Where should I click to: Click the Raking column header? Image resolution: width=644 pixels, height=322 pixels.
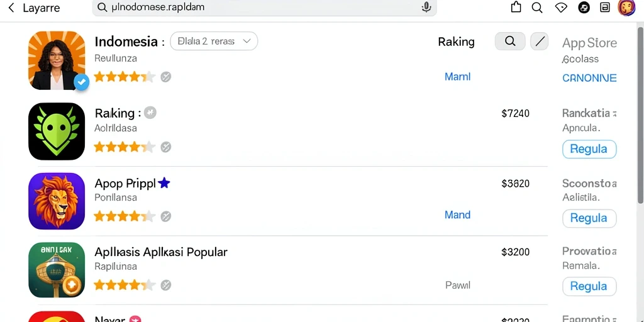(x=457, y=42)
